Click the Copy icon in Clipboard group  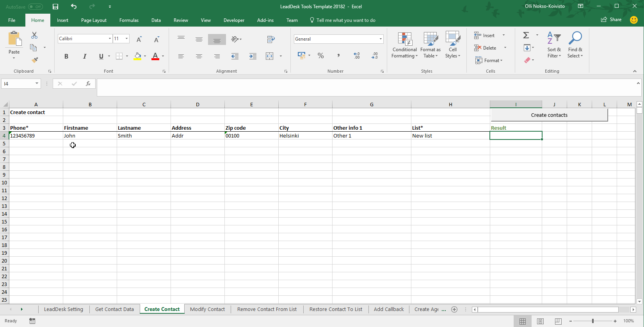coord(34,48)
